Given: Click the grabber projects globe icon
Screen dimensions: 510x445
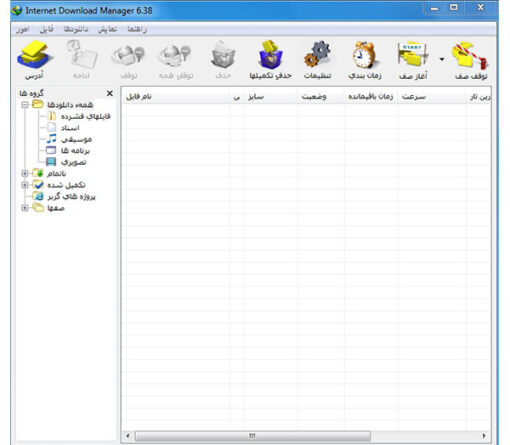Looking at the screenshot, I should point(38,196).
